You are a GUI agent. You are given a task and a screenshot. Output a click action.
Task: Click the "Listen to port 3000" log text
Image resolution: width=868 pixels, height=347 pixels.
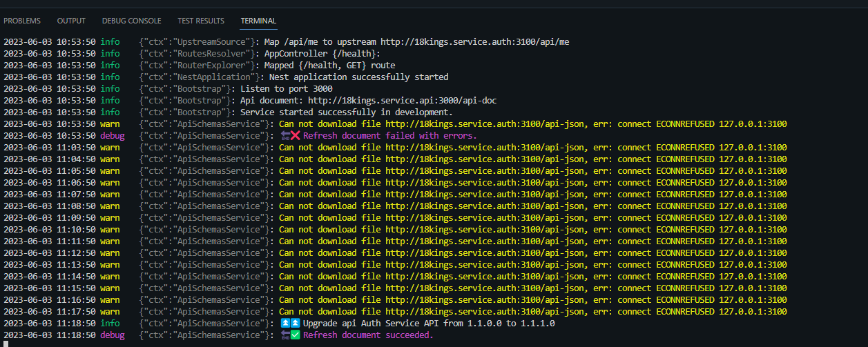tap(287, 89)
